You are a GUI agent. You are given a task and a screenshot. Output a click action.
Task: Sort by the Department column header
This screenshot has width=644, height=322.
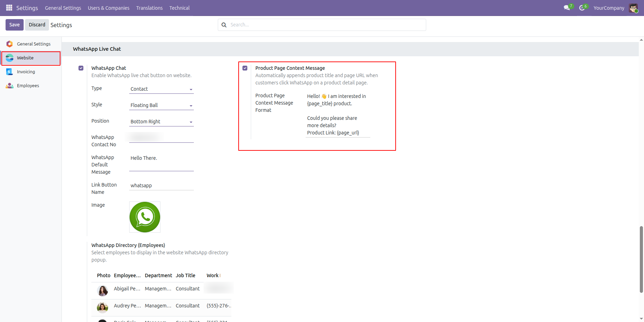coord(158,275)
